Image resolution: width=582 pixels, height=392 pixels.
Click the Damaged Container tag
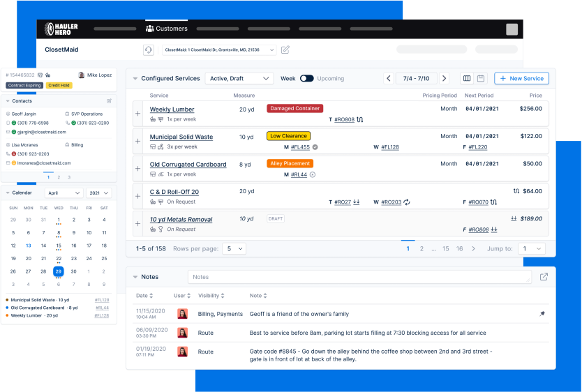(294, 108)
